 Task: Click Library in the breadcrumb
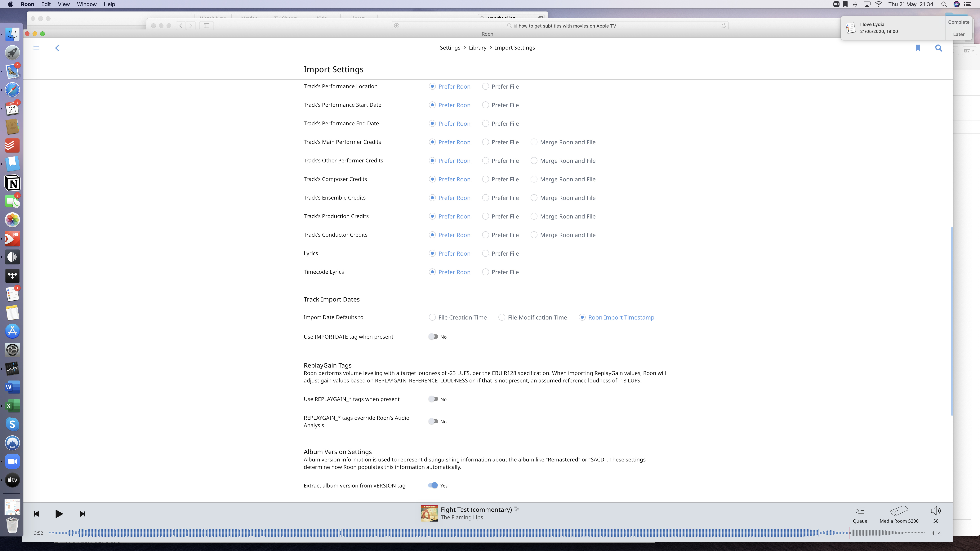pos(477,47)
